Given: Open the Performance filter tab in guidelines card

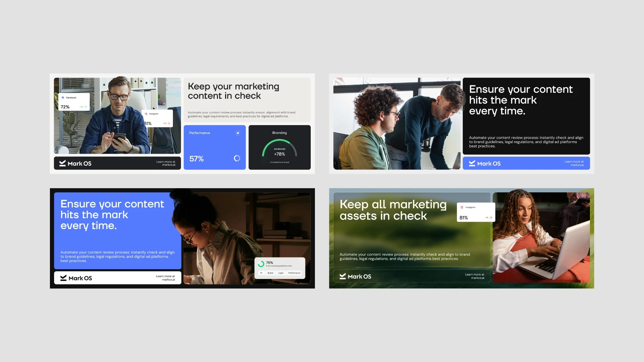Looking at the screenshot, I should coord(294,273).
